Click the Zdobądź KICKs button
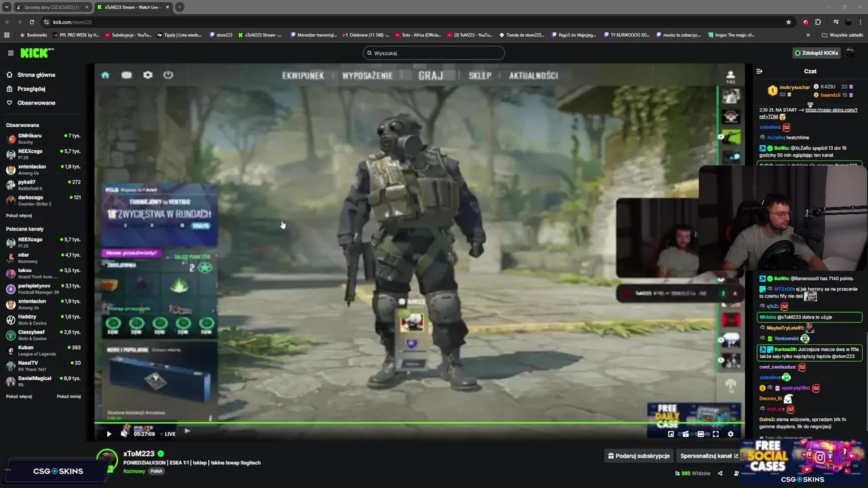The image size is (868, 488). point(816,53)
